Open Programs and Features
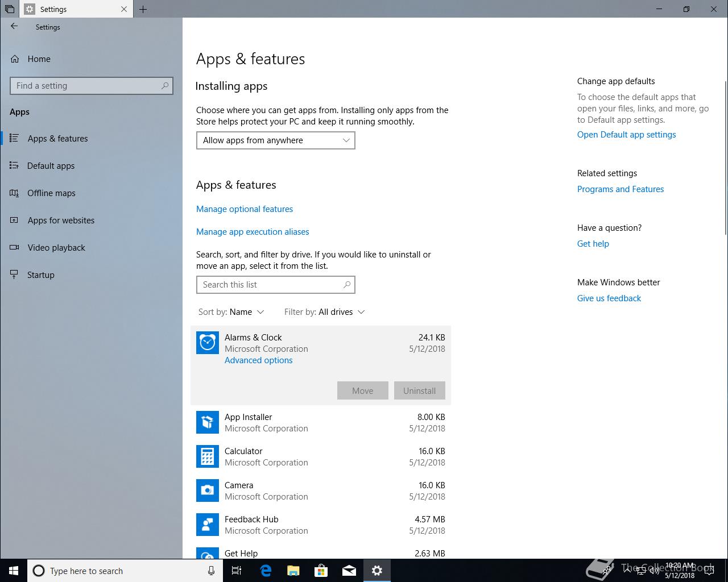The height and width of the screenshot is (582, 728). coord(621,189)
